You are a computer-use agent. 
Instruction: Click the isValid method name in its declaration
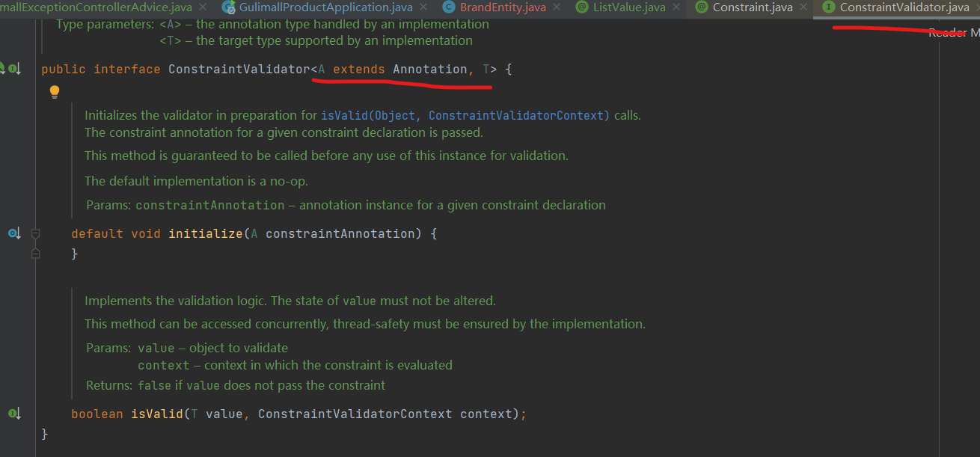[x=157, y=414]
